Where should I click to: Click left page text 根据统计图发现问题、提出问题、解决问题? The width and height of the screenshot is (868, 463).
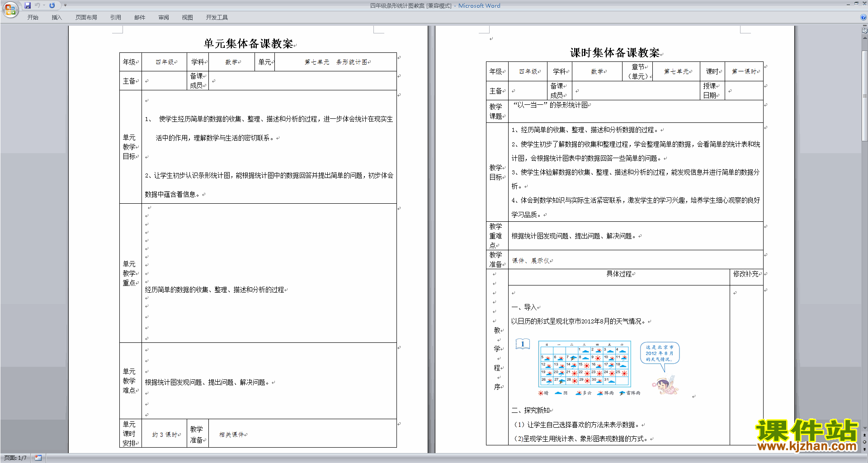click(208, 383)
